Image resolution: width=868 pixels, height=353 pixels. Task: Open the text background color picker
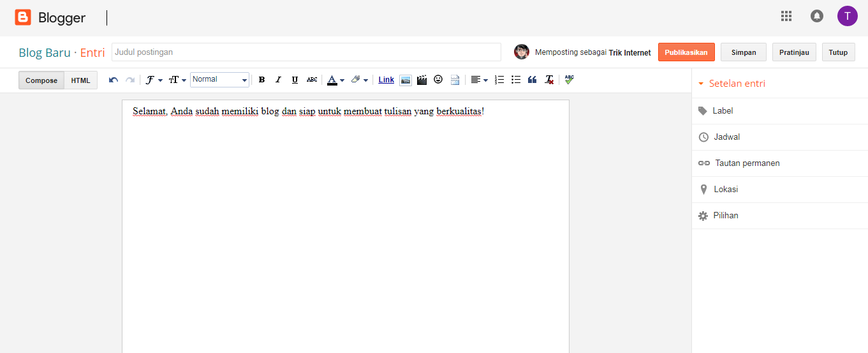(x=360, y=80)
